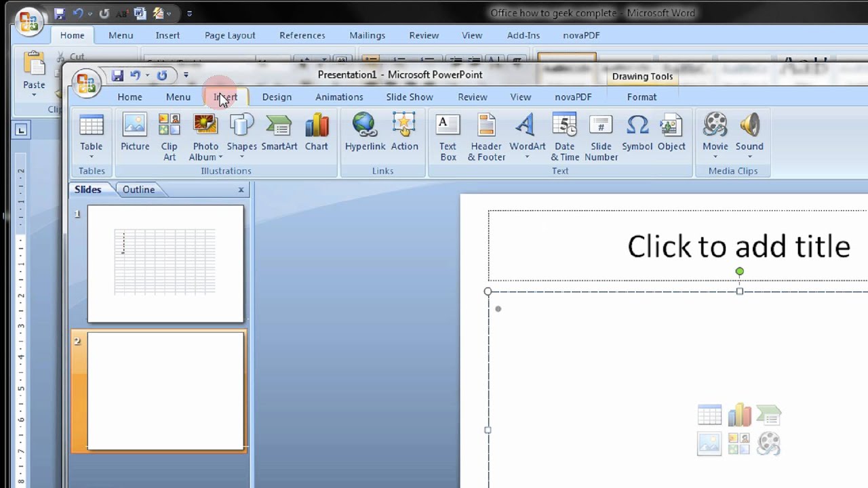The image size is (868, 488).
Task: Expand the Paste dropdown in Word
Action: coord(34,95)
